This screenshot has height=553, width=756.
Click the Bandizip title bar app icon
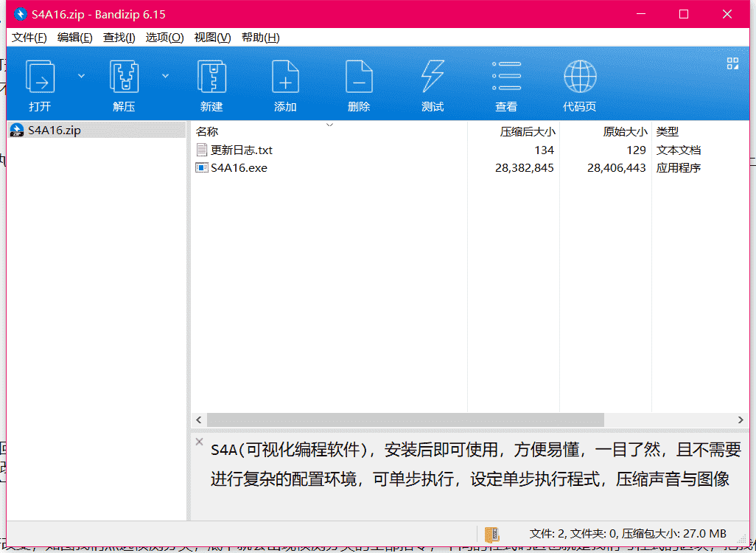20,14
